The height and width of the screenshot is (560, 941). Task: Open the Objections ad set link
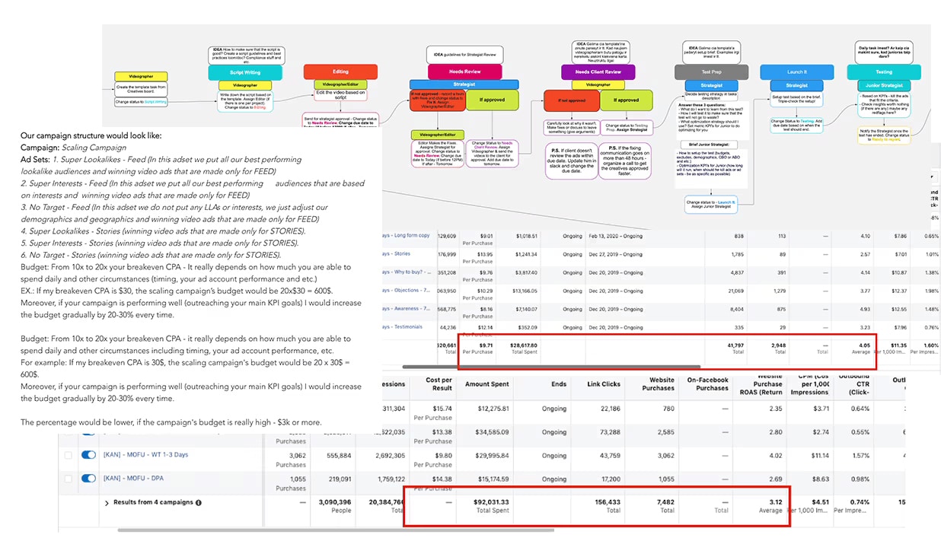[406, 291]
